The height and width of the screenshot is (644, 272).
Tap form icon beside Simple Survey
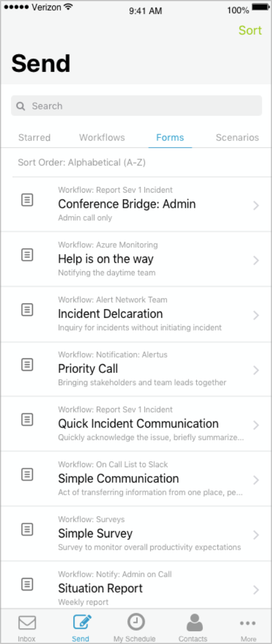coord(27,529)
